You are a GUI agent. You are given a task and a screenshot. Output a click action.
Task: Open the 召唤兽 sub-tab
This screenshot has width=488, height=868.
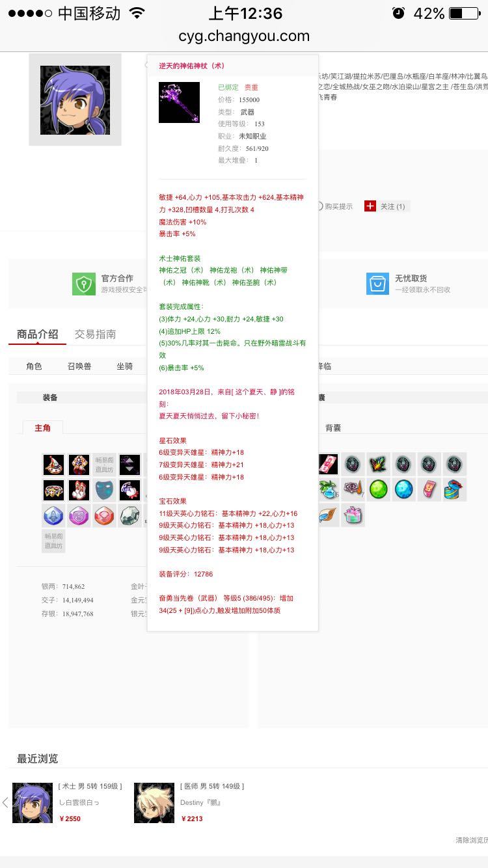(x=79, y=366)
